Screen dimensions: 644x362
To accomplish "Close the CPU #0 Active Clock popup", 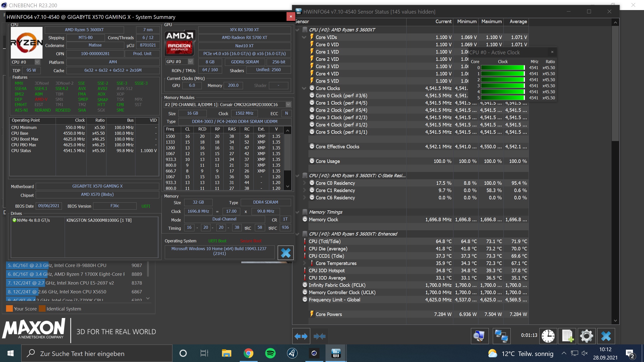I will pyautogui.click(x=552, y=52).
